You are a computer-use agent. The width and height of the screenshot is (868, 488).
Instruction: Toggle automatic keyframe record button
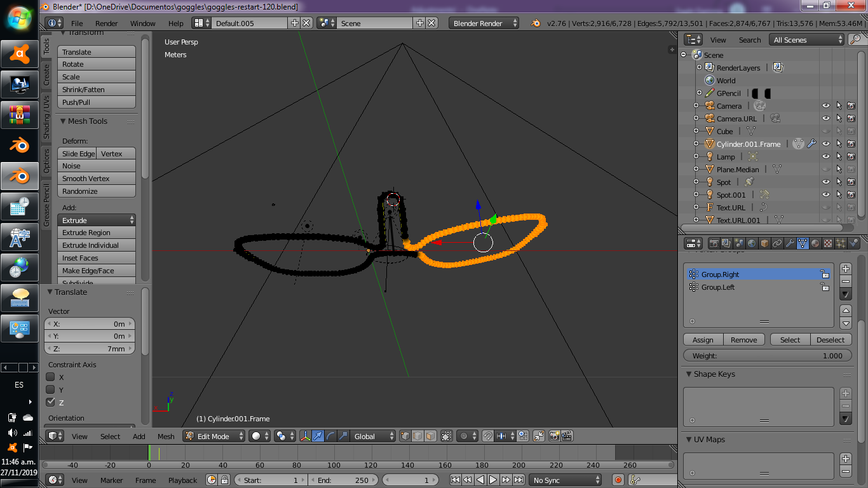618,480
